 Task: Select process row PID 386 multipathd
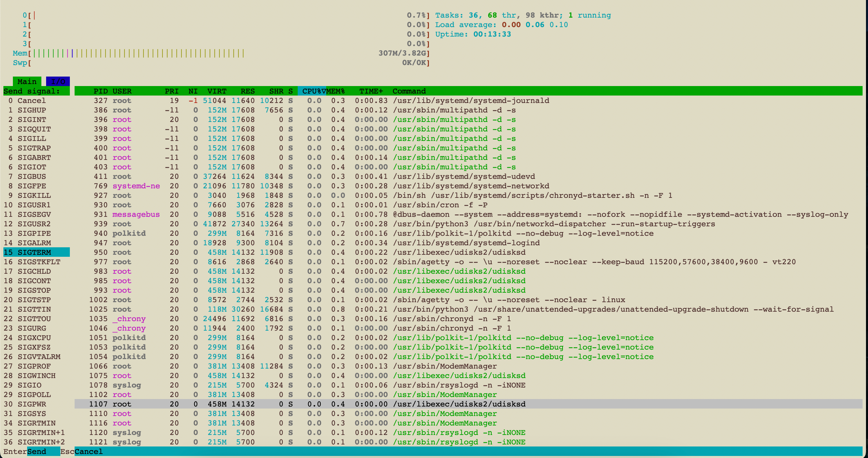click(468, 110)
